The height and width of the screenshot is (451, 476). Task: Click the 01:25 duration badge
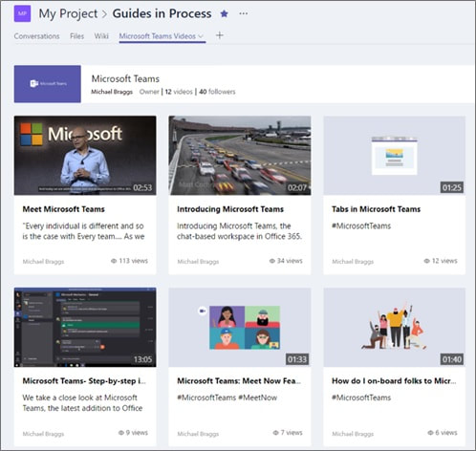[x=452, y=187]
